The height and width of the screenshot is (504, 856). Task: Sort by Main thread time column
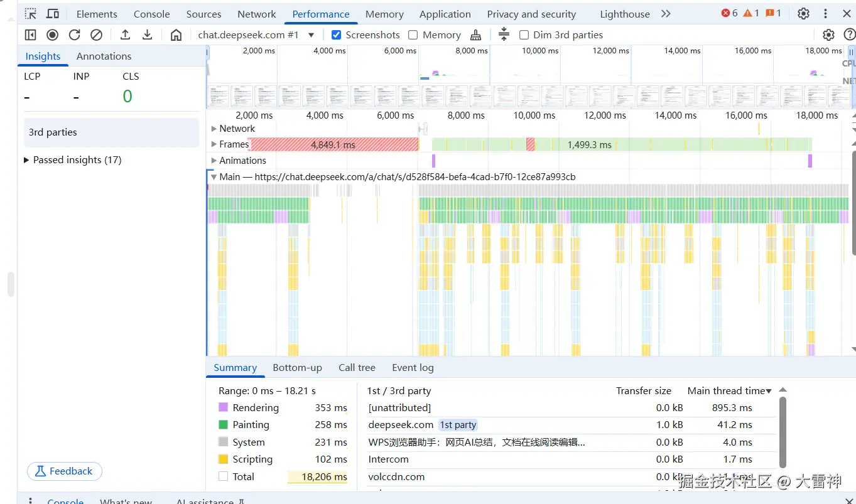pyautogui.click(x=729, y=390)
